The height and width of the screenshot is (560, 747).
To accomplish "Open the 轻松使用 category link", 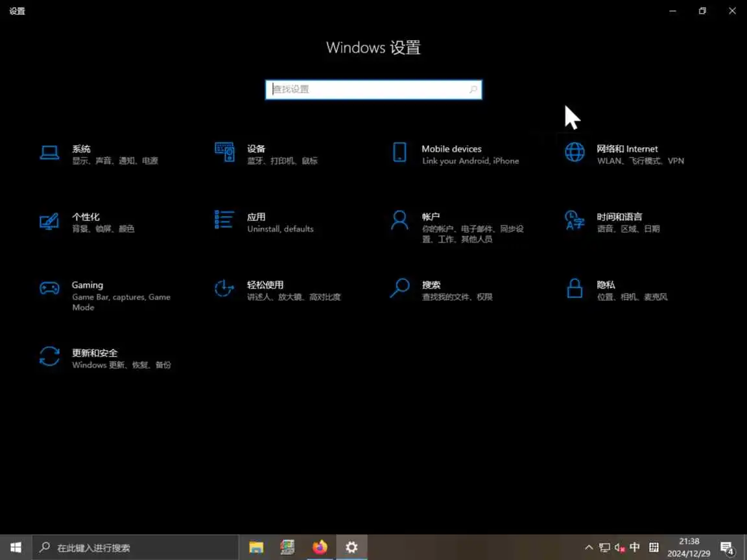I will point(265,285).
